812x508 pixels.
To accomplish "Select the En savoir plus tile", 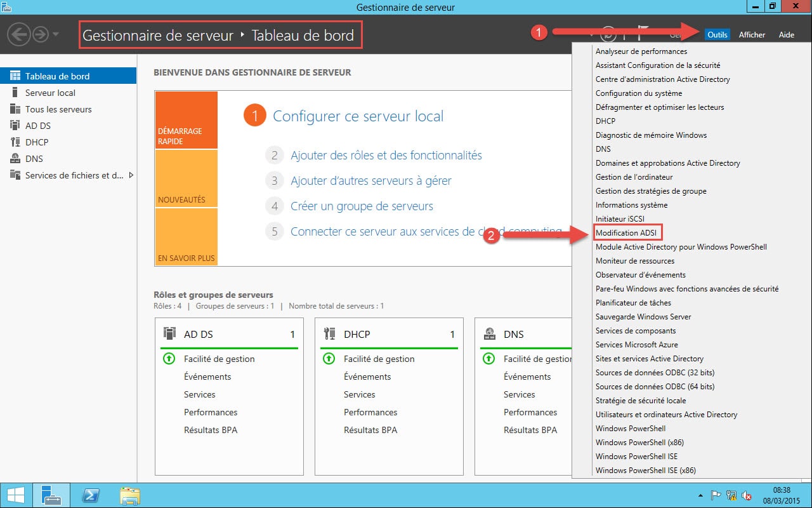I will [186, 236].
